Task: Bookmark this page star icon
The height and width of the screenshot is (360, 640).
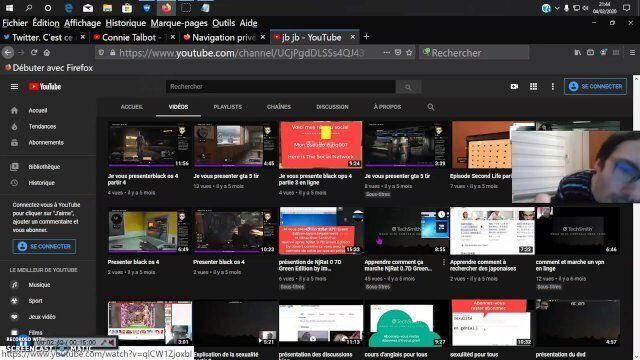Action: 409,53
